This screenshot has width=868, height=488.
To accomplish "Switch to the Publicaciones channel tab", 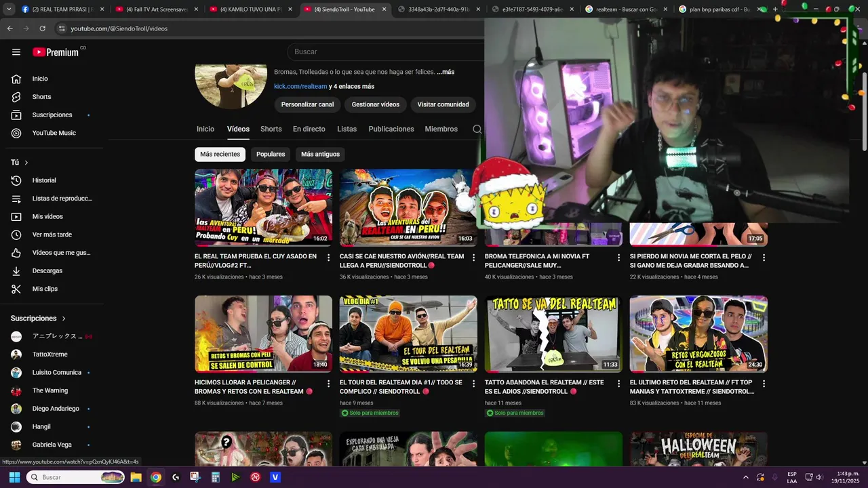I will (x=391, y=129).
